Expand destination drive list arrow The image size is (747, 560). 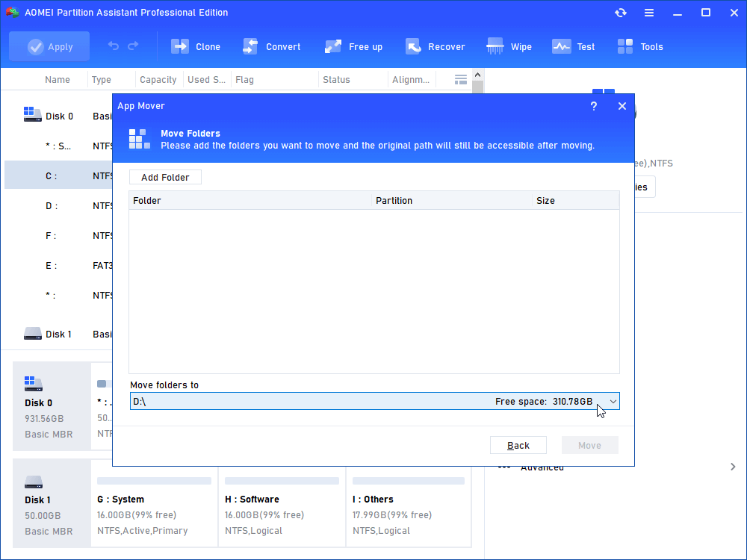point(613,402)
